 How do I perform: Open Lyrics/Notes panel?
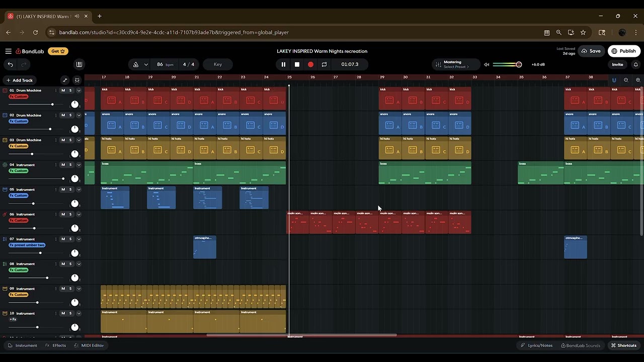pos(536,345)
